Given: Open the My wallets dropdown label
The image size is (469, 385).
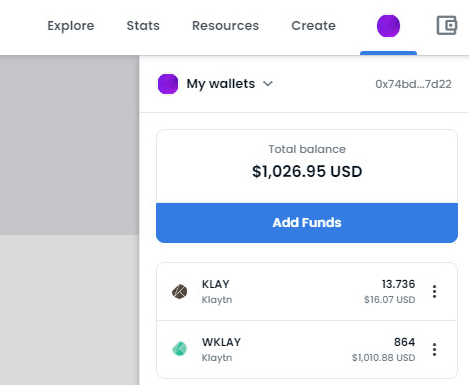Looking at the screenshot, I should 221,84.
